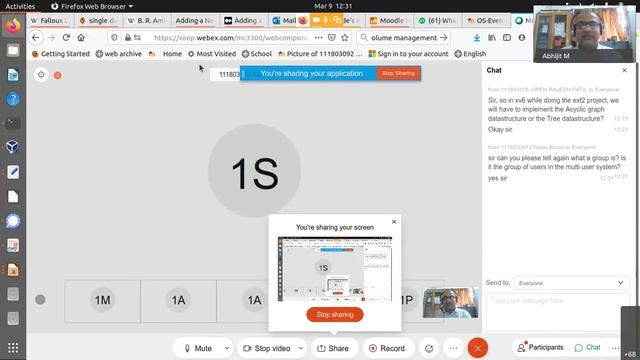Stop sharing via the top banner button
Image resolution: width=640 pixels, height=360 pixels.
[x=398, y=73]
